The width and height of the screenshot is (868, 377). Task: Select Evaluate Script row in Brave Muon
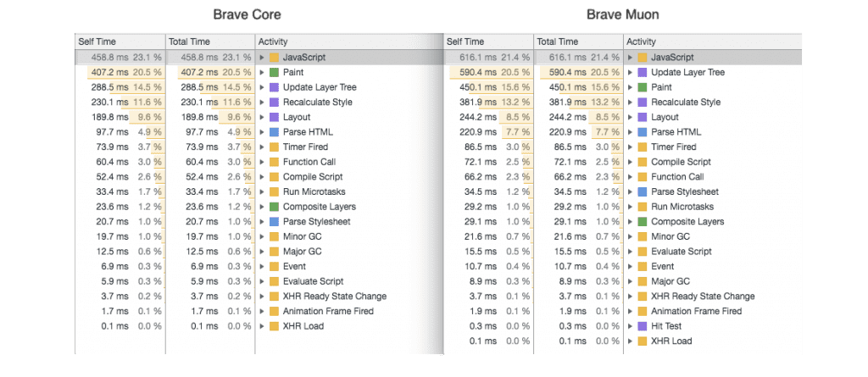[x=623, y=252]
